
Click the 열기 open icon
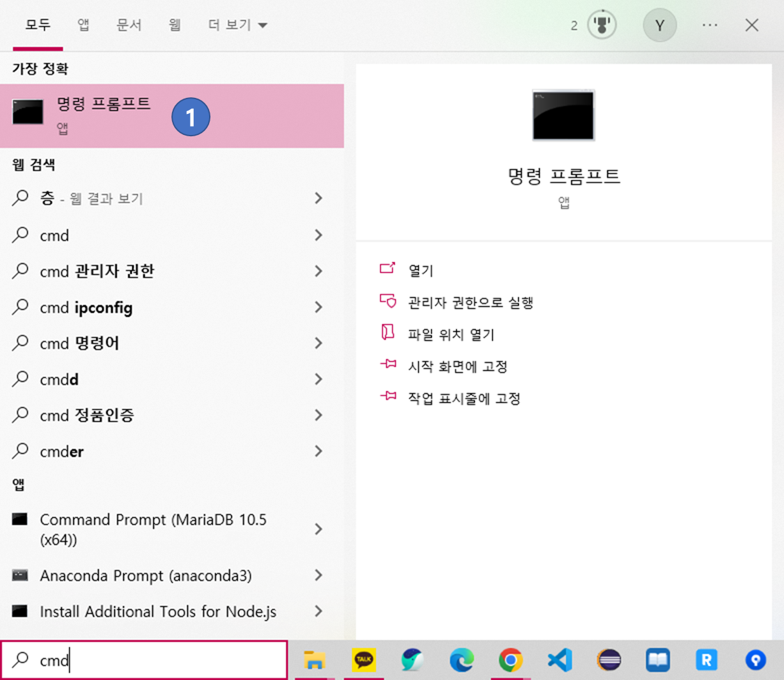[x=388, y=269]
